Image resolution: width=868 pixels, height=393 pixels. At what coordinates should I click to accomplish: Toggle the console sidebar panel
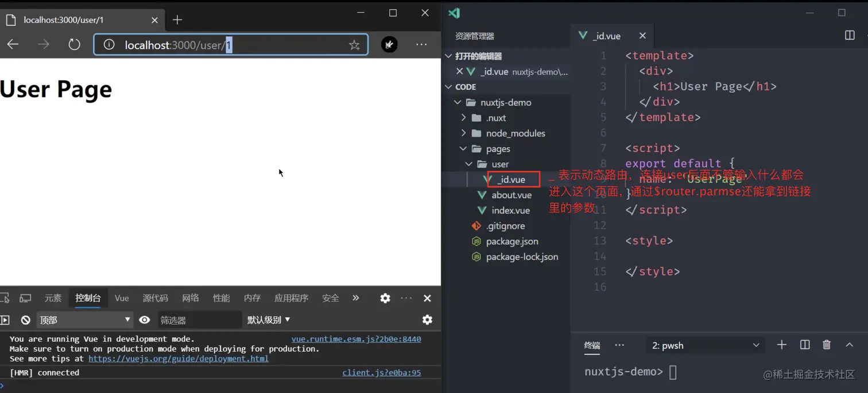click(x=5, y=320)
